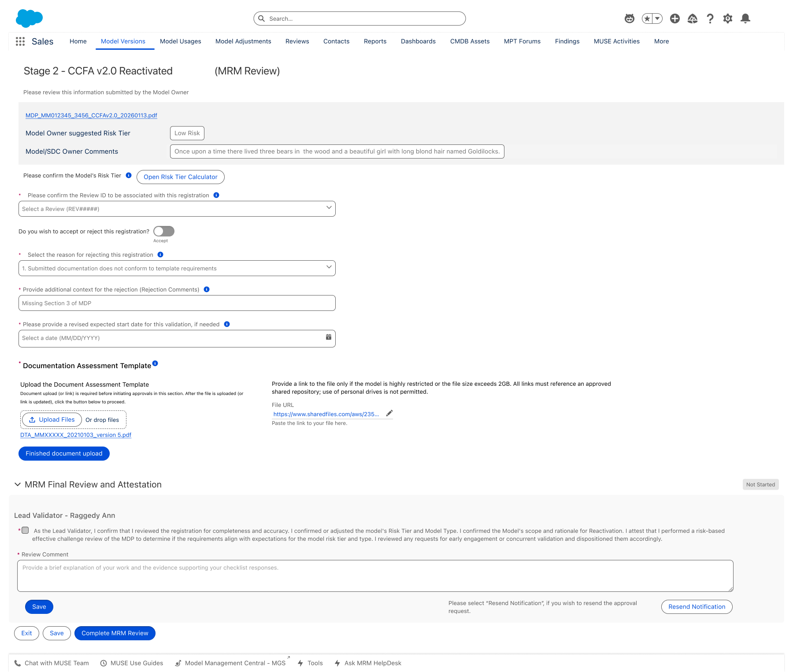Click Save button under Review Comment

tap(39, 607)
